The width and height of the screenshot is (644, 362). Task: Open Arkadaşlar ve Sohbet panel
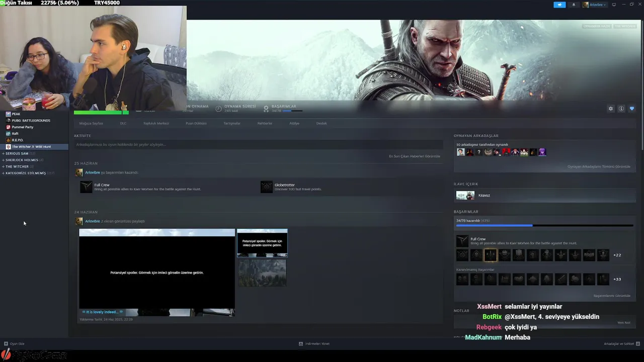pos(621,344)
